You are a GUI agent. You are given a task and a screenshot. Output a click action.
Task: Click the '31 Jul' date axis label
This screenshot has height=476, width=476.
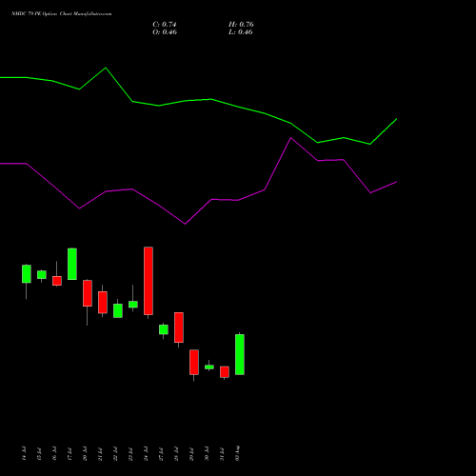[x=222, y=453]
